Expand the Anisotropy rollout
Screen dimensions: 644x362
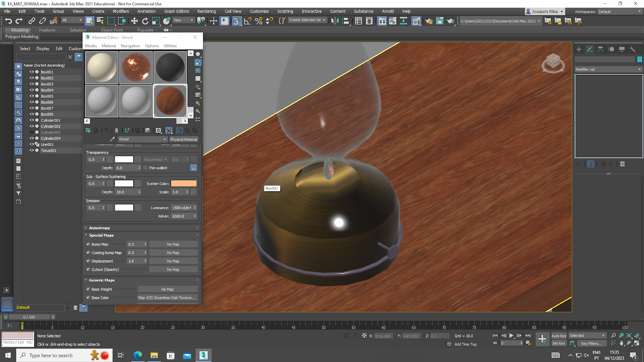coord(99,228)
